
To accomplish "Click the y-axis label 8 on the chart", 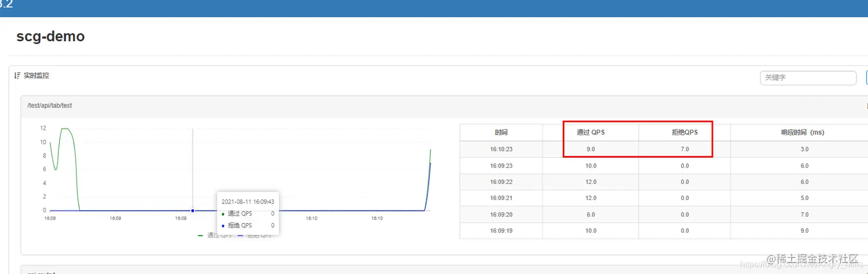I will click(44, 156).
